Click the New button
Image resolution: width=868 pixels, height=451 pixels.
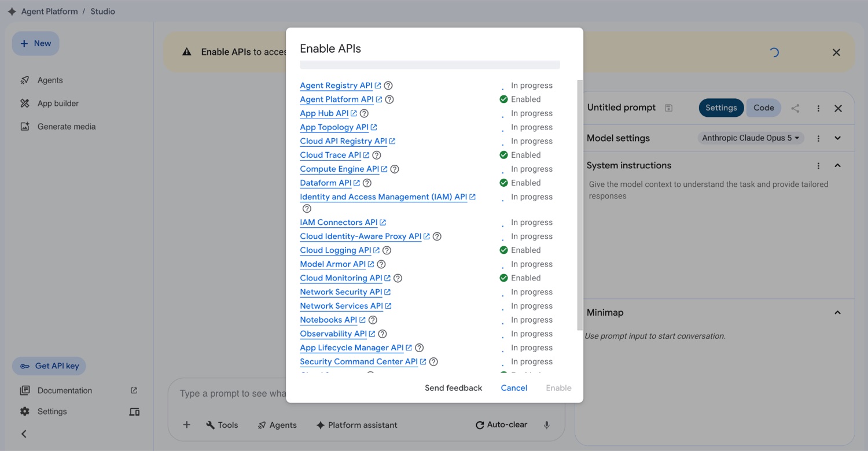[36, 43]
